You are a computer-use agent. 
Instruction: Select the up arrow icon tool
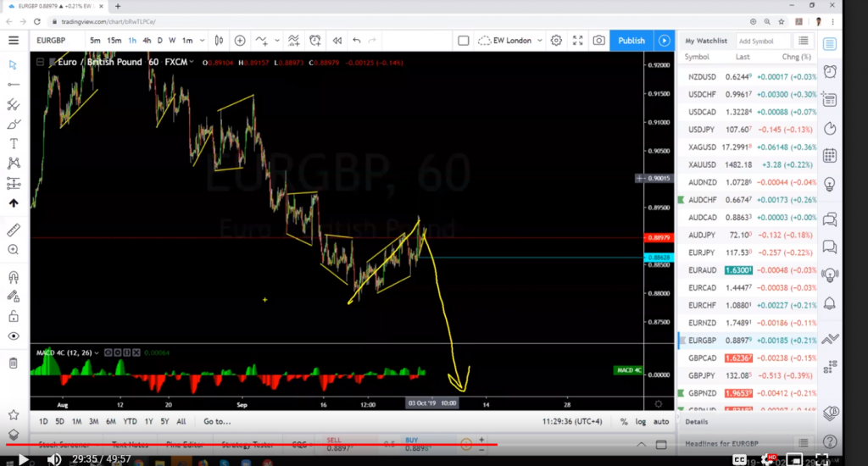click(14, 203)
